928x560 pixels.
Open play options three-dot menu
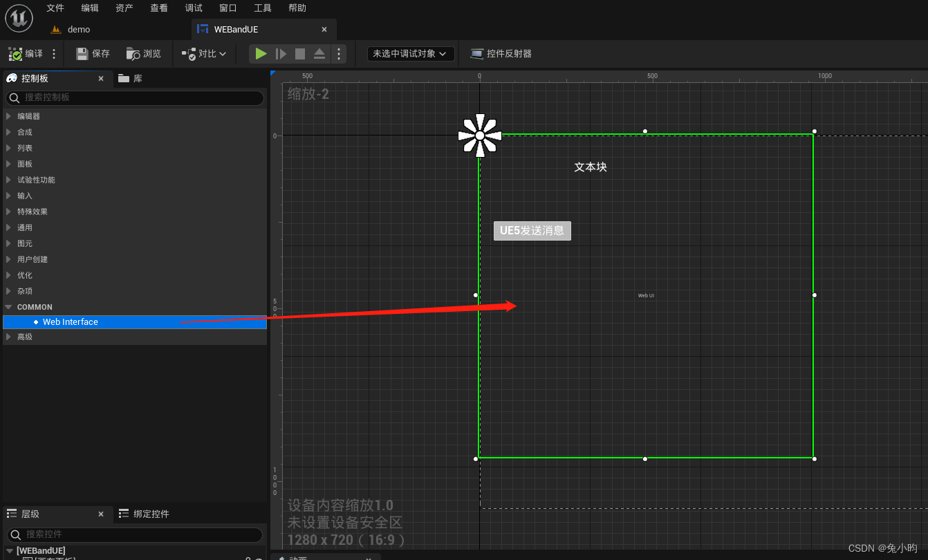[x=338, y=54]
